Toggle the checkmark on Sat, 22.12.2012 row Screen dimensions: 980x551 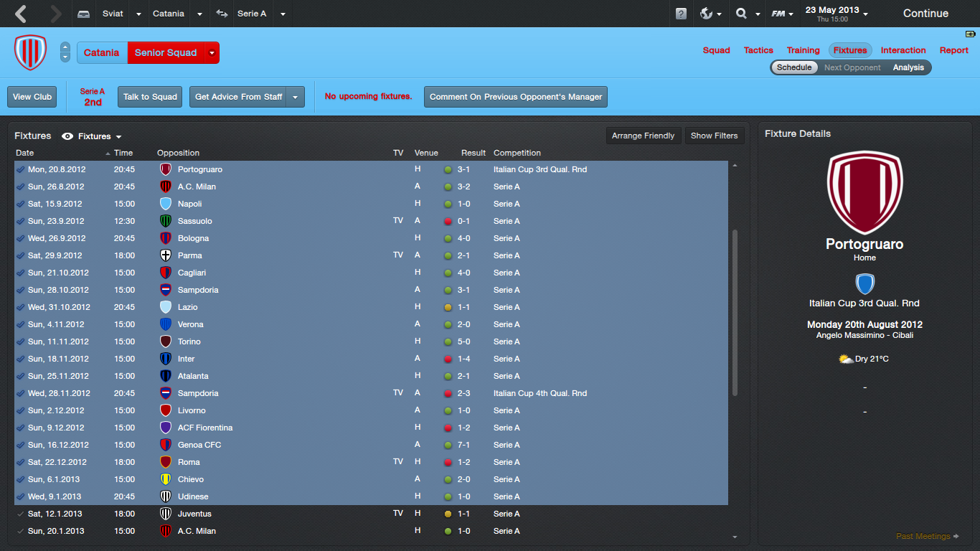(x=20, y=462)
